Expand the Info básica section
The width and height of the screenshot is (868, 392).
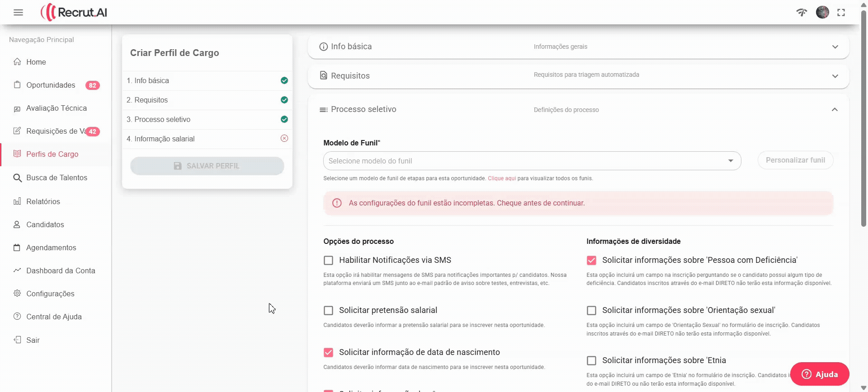pos(578,47)
